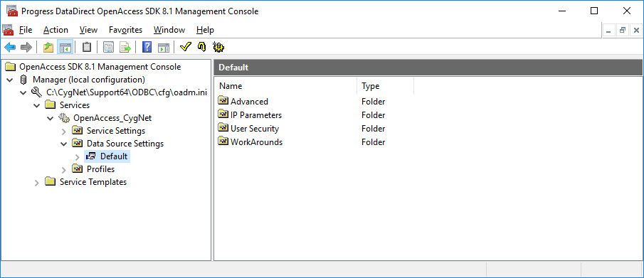Open the Help menu
This screenshot has width=644, height=278.
(x=205, y=30)
